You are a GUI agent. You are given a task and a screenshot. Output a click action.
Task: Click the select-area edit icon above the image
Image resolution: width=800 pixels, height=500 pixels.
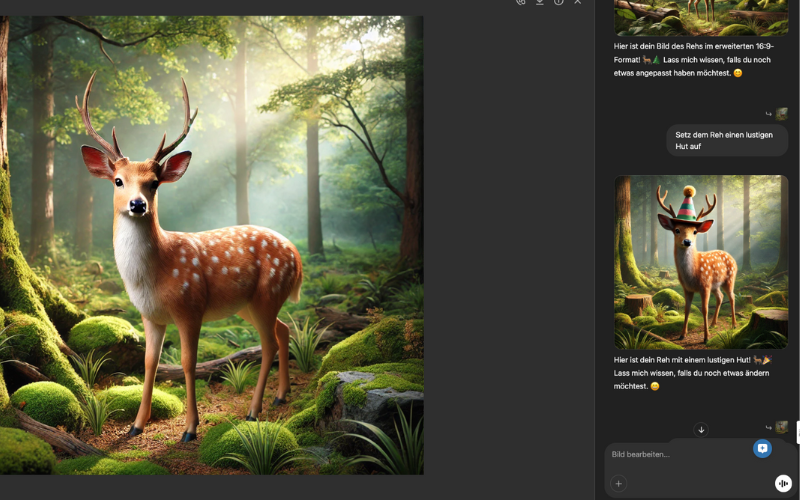click(520, 2)
